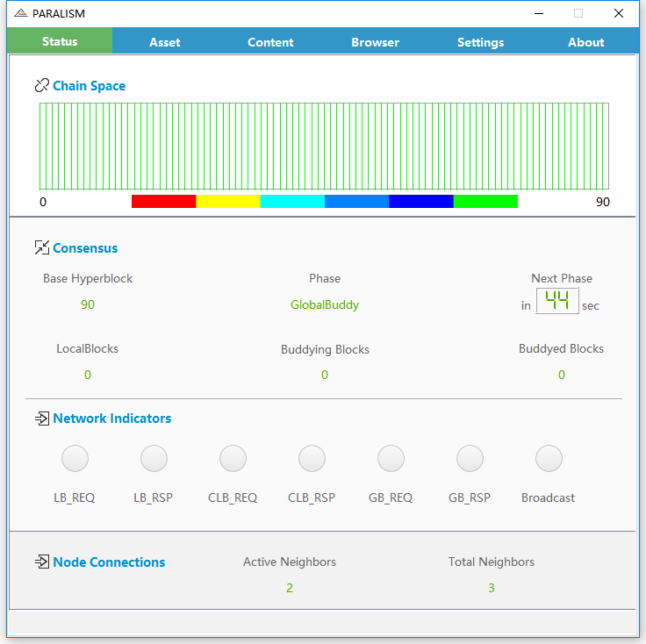Click the Network Indicators heading
The width and height of the screenshot is (646, 644).
(112, 419)
